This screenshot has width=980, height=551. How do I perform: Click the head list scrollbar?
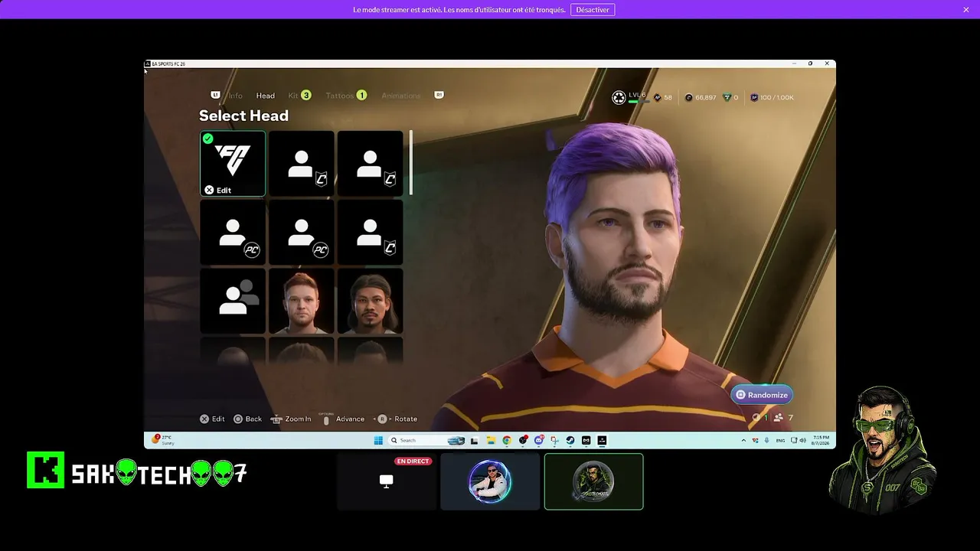click(x=411, y=163)
